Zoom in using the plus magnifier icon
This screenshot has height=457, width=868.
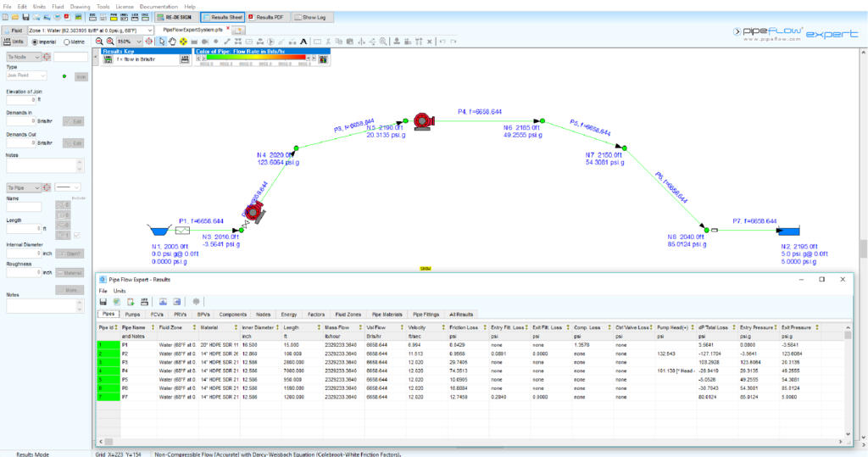(x=110, y=42)
